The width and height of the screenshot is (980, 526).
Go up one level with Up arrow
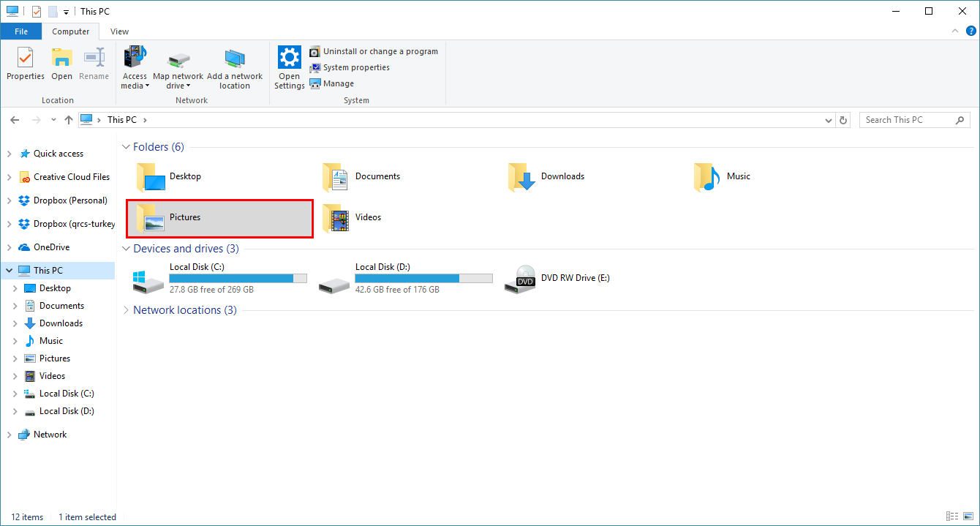coord(68,120)
